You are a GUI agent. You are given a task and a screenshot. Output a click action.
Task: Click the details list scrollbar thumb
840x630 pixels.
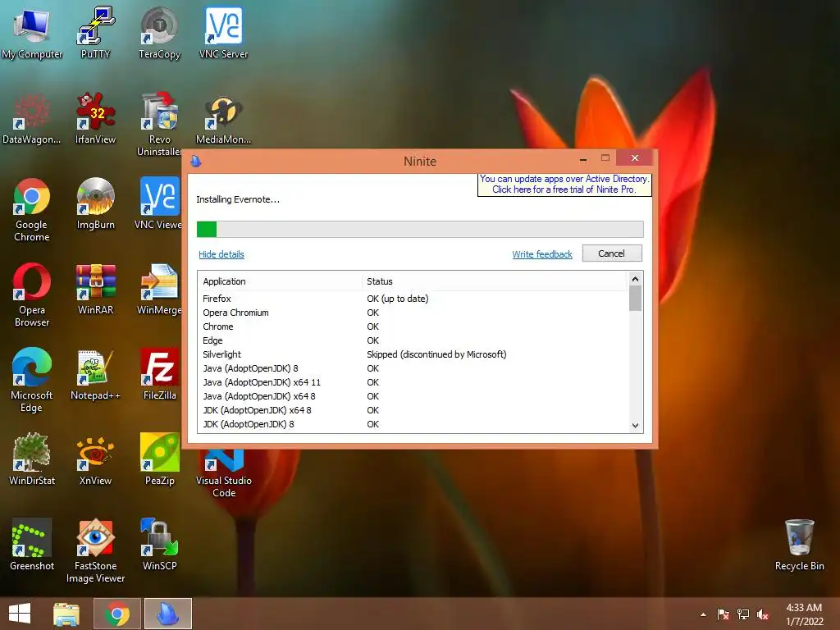click(x=635, y=299)
